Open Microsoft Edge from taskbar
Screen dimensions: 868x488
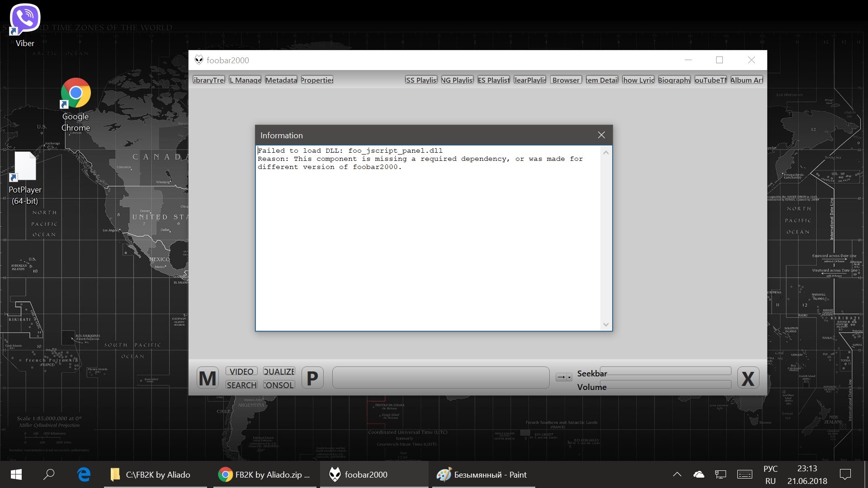coord(84,474)
